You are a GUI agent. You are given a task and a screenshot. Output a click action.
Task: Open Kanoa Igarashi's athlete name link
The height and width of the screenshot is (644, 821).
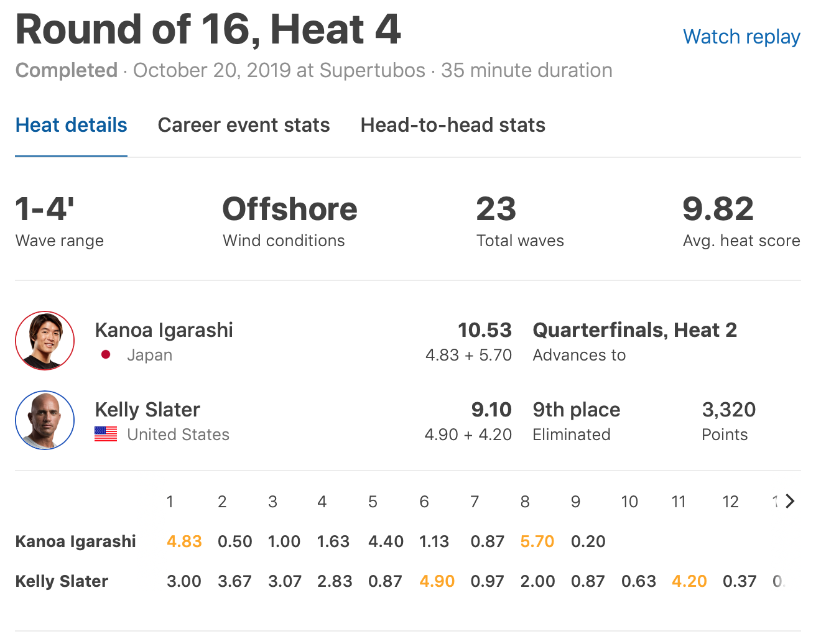click(164, 330)
